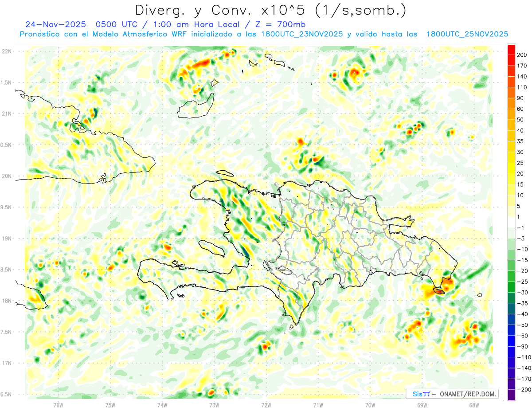
Task: Click the '73W' longitude label
Action: (214, 404)
